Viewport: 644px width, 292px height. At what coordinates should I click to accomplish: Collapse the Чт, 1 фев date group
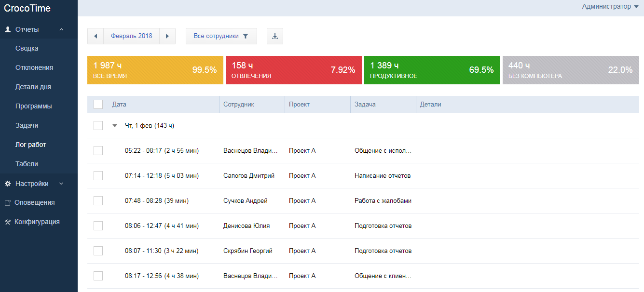click(x=115, y=126)
